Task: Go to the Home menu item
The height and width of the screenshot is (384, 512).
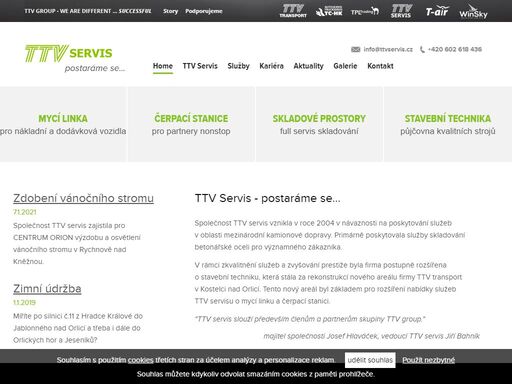Action: [x=163, y=66]
